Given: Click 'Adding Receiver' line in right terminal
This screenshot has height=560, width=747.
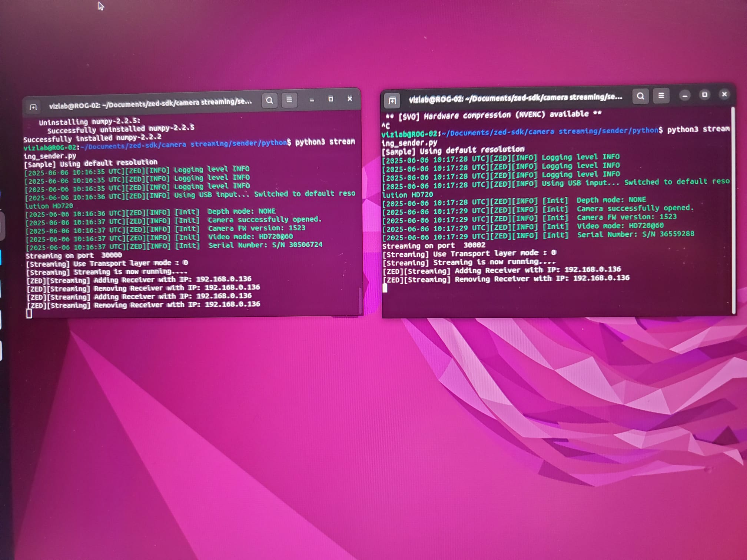Looking at the screenshot, I should [x=502, y=270].
